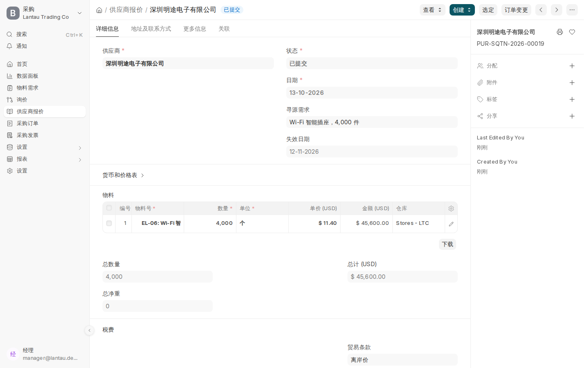The height and width of the screenshot is (368, 588).
Task: Click the $ 11.40 unit price cell
Action: [x=314, y=223]
